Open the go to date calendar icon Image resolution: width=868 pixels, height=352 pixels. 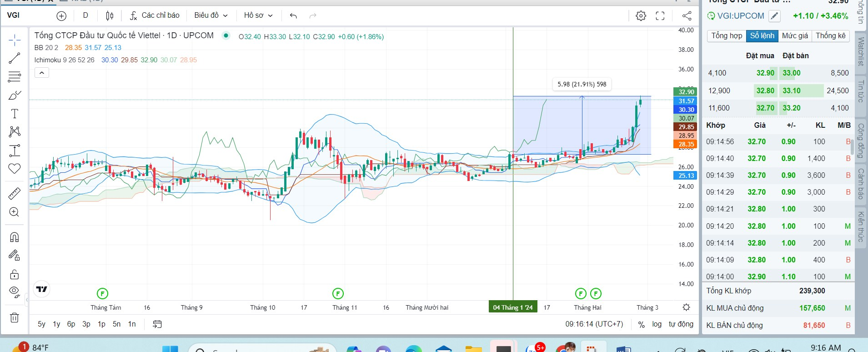157,324
